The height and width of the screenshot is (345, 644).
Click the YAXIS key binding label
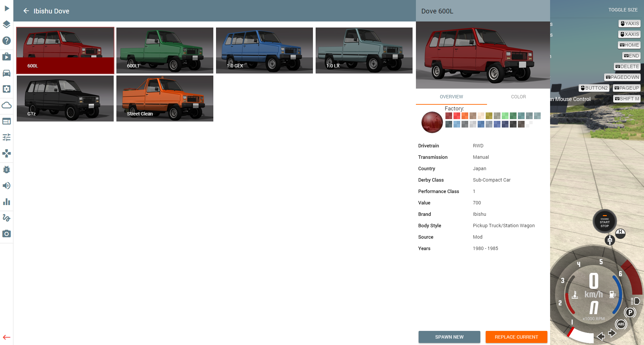coord(630,23)
